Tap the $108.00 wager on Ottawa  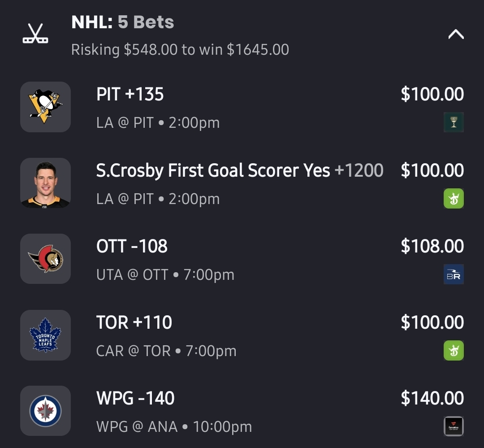(432, 247)
